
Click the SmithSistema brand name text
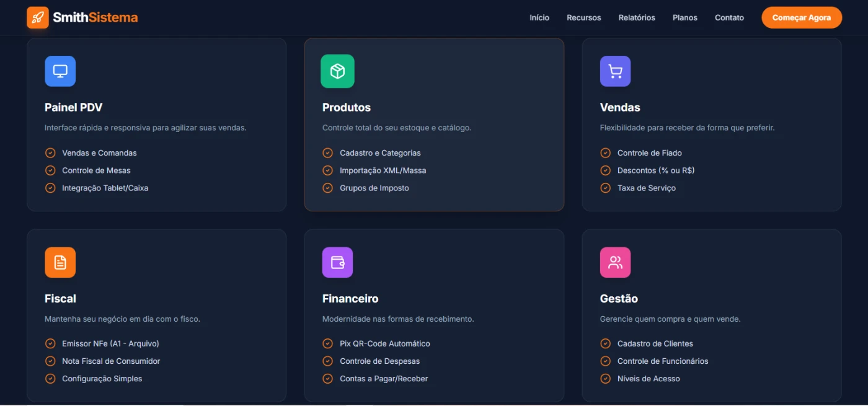click(95, 17)
